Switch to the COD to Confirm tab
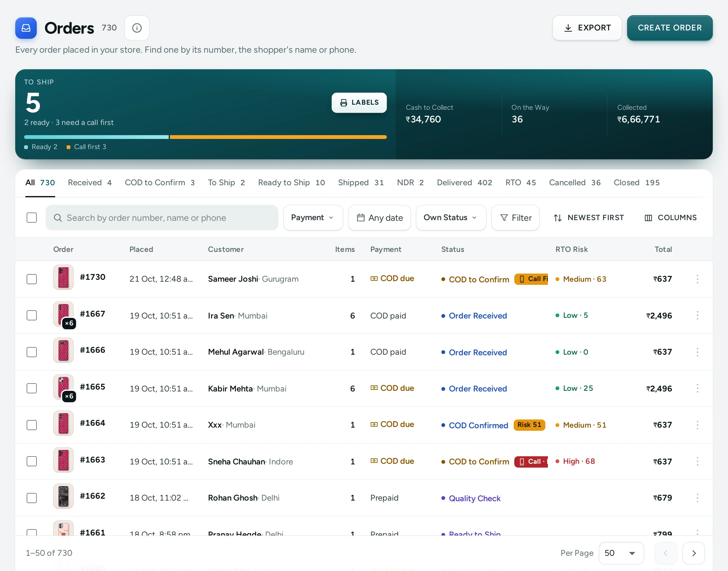728x571 pixels. click(x=160, y=182)
